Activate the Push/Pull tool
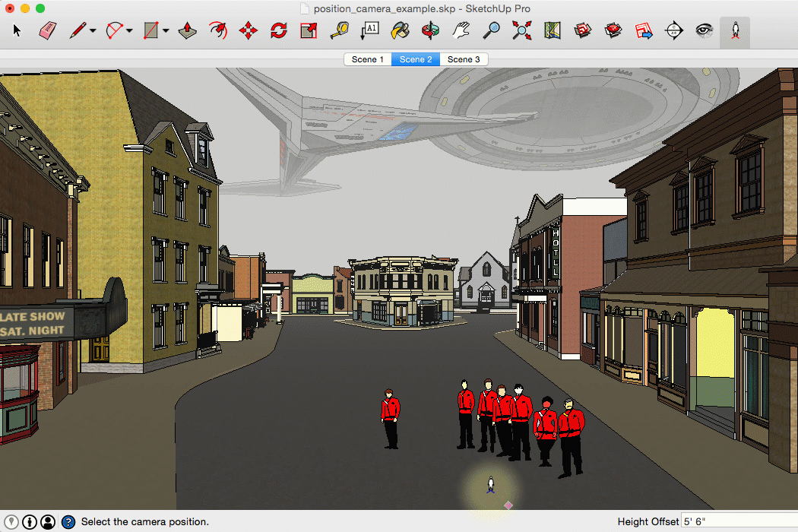 point(187,30)
